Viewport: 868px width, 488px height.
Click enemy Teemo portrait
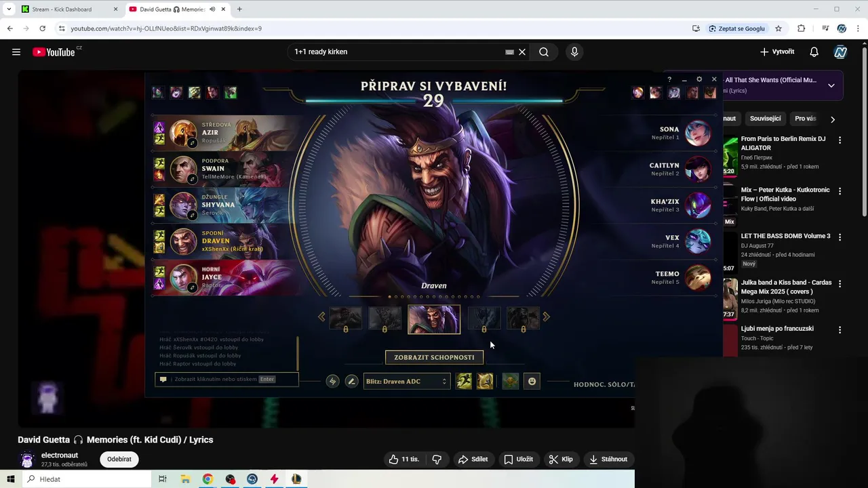(x=698, y=277)
